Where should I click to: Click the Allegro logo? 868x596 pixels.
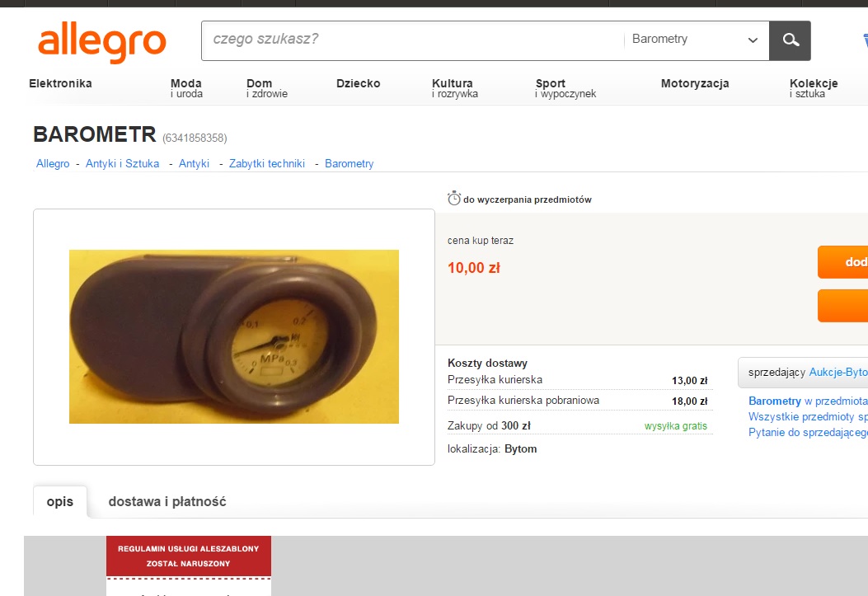pos(102,43)
